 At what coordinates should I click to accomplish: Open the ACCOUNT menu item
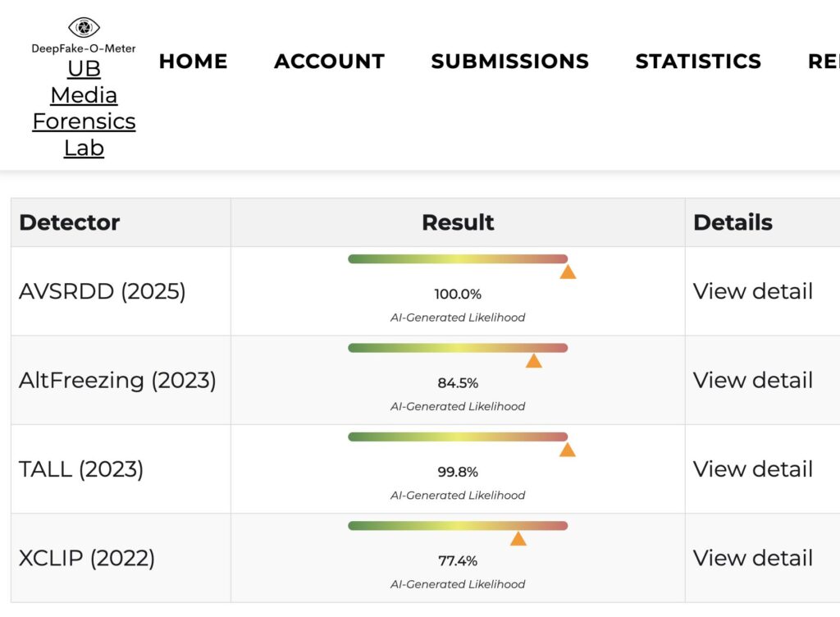tap(329, 62)
